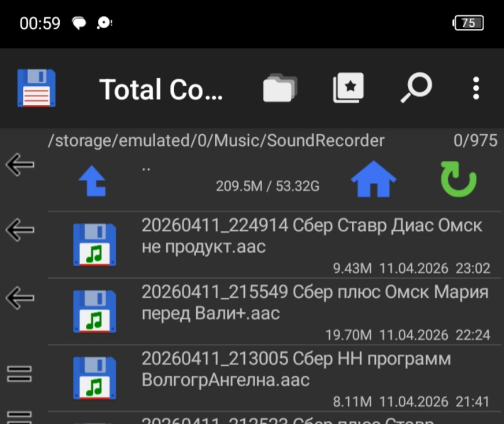Tap the Total Commander floppy disk logo
The width and height of the screenshot is (504, 424).
pyautogui.click(x=36, y=88)
